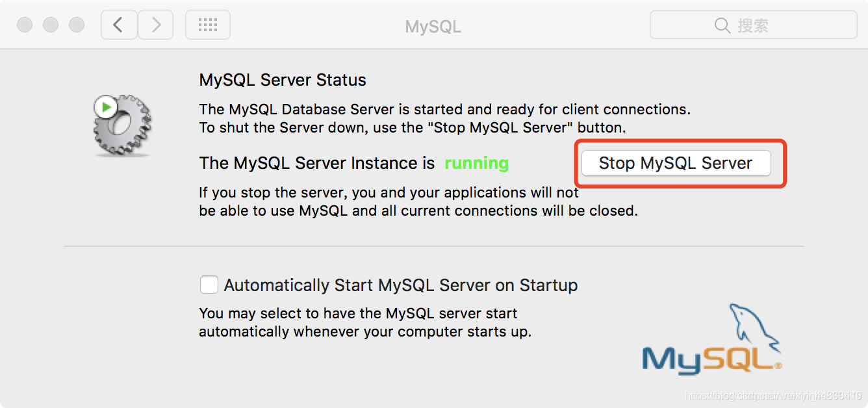Image resolution: width=868 pixels, height=408 pixels.
Task: Stop the MySQL server
Action: coord(676,163)
